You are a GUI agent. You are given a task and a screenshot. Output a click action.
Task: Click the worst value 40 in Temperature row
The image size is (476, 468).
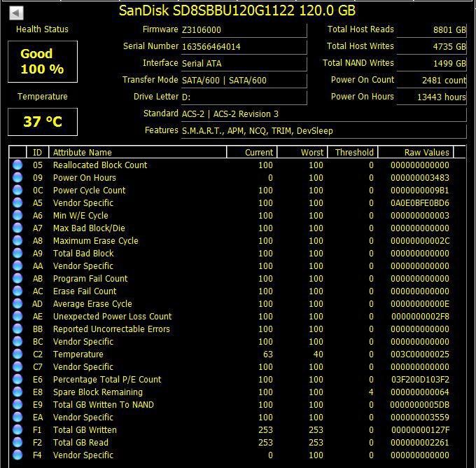(318, 355)
